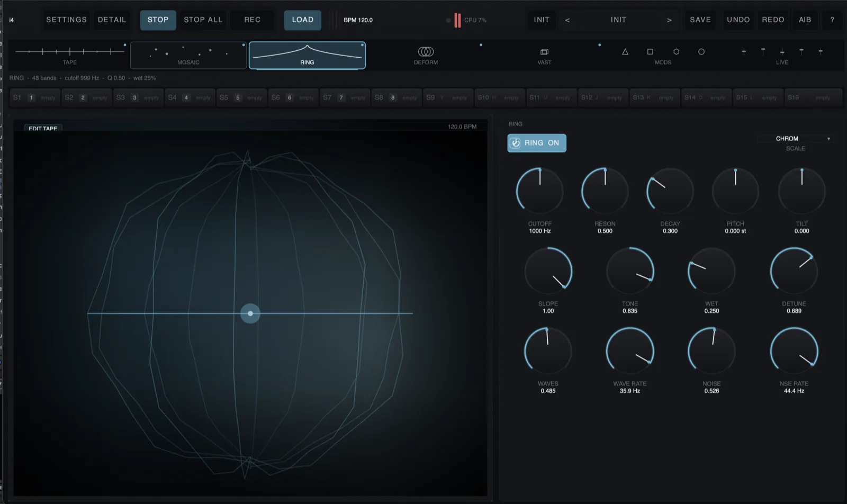Click the CUTOFF value 1000 Hz
This screenshot has width=847, height=504.
[x=540, y=231]
